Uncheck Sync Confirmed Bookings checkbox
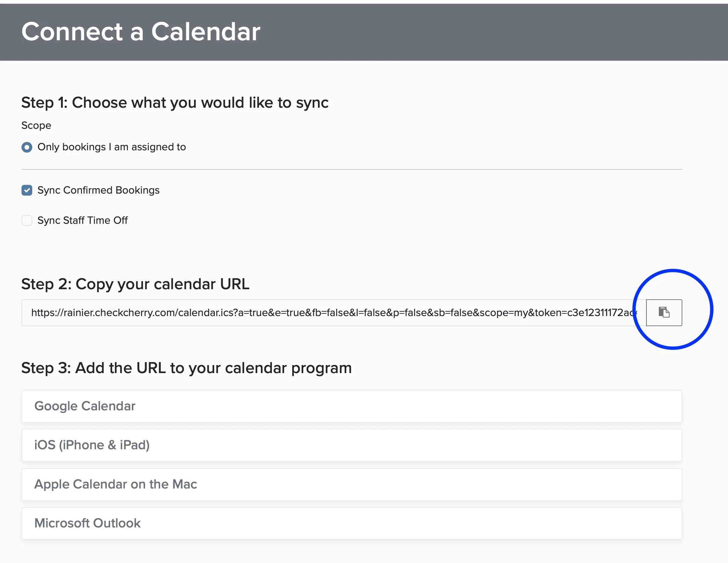 27,190
